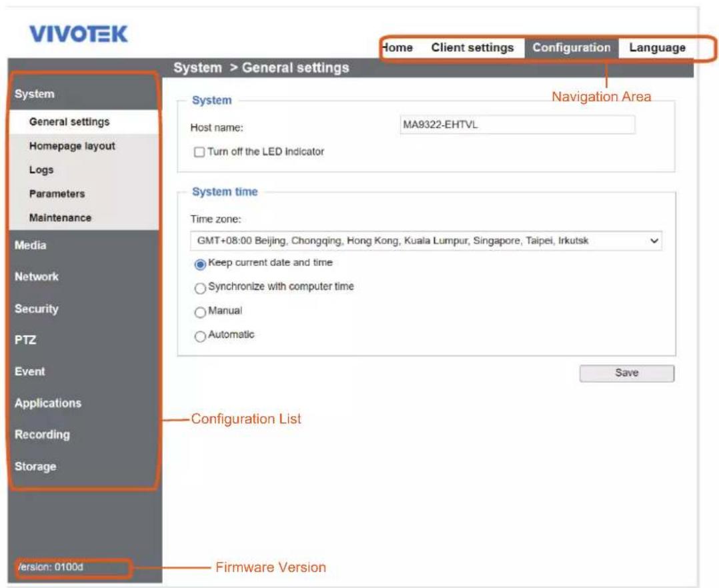Expand the Network section
Screen dimensions: 719x588
pos(37,277)
